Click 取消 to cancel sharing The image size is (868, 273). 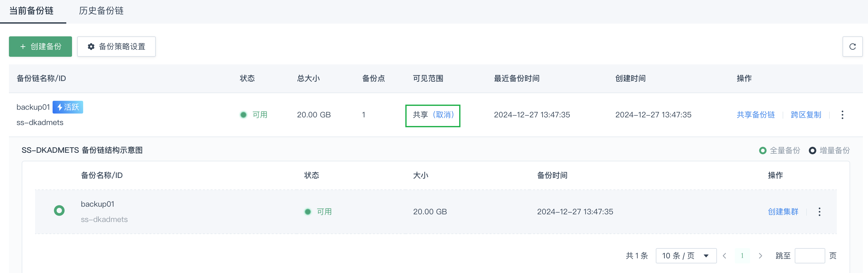click(x=443, y=115)
